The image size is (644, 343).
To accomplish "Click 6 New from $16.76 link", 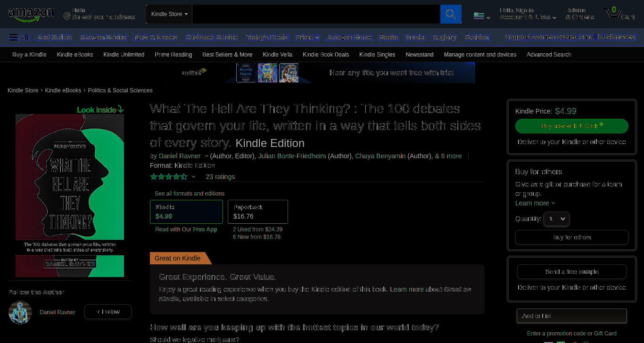I will click(x=256, y=237).
